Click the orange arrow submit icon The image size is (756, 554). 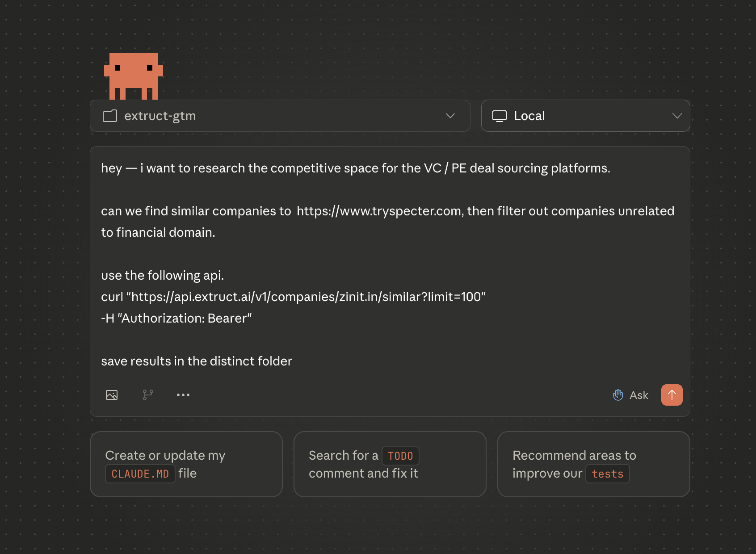pos(672,395)
